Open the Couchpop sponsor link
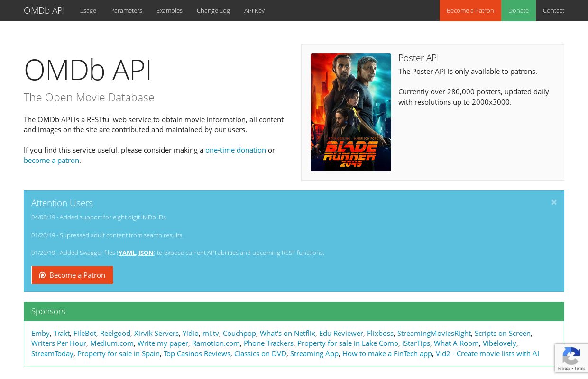The image size is (588, 379). tap(239, 333)
